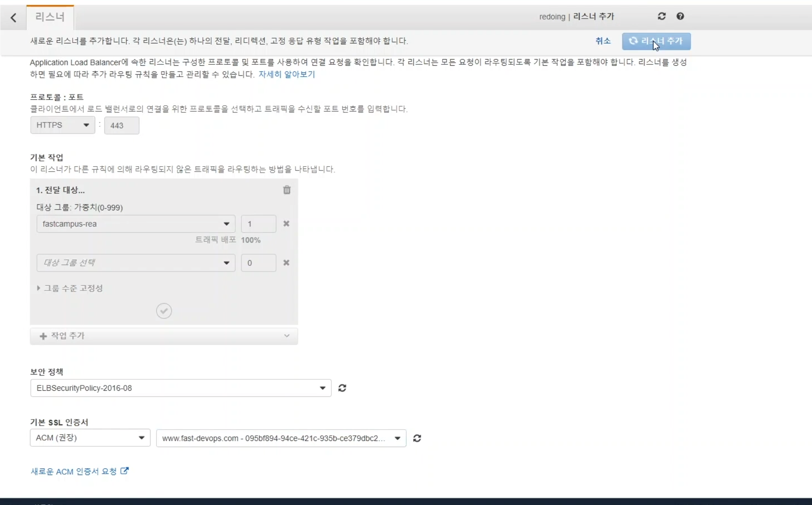812x505 pixels.
Task: Select the 리스너 tab
Action: [x=50, y=17]
